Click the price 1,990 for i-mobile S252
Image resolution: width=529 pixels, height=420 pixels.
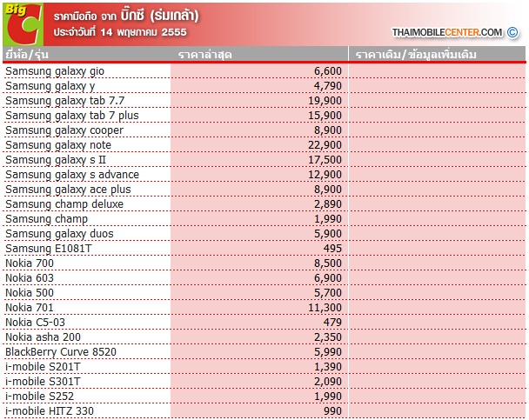[328, 397]
